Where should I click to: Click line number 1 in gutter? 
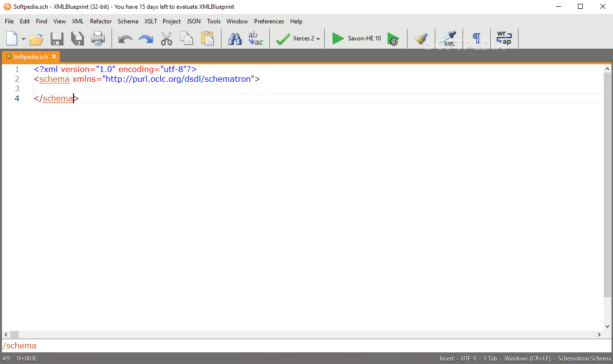(17, 70)
